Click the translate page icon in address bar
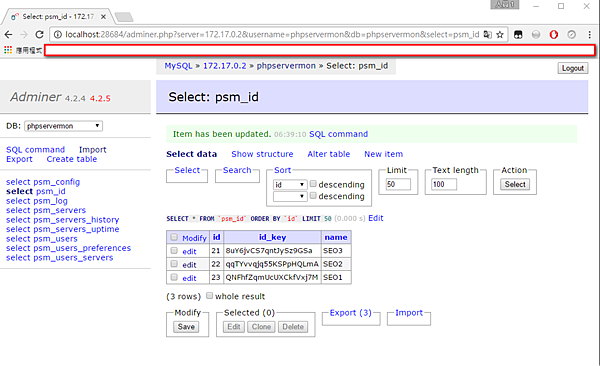This screenshot has height=366, width=600. point(488,34)
